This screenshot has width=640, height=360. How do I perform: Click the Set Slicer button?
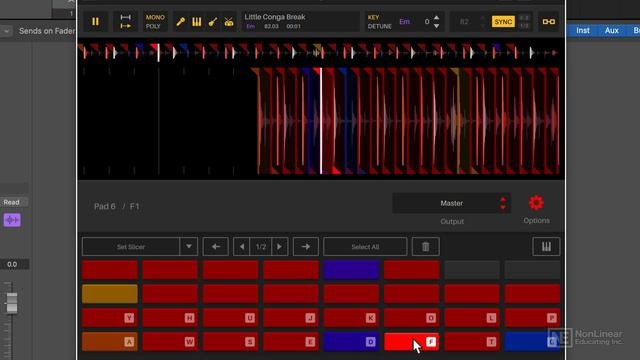click(131, 247)
